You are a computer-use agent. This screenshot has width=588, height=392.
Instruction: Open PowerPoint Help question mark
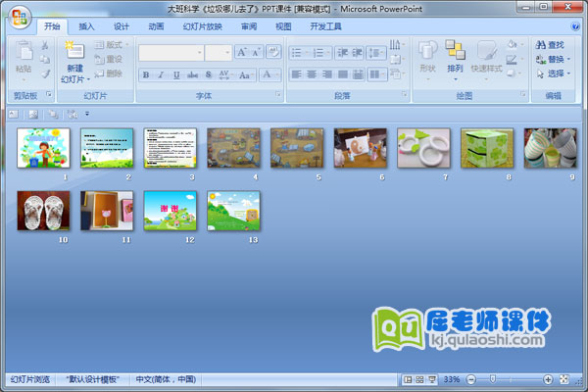point(575,26)
